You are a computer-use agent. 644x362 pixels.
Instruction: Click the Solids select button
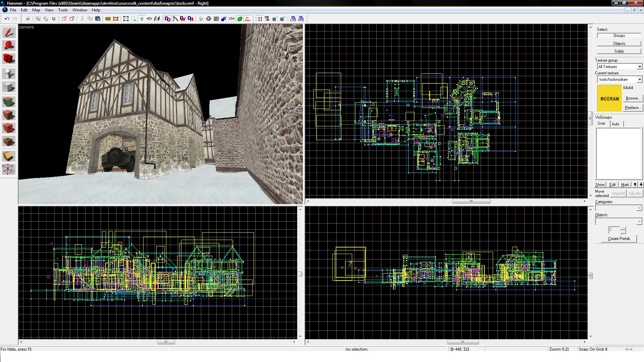pyautogui.click(x=619, y=51)
